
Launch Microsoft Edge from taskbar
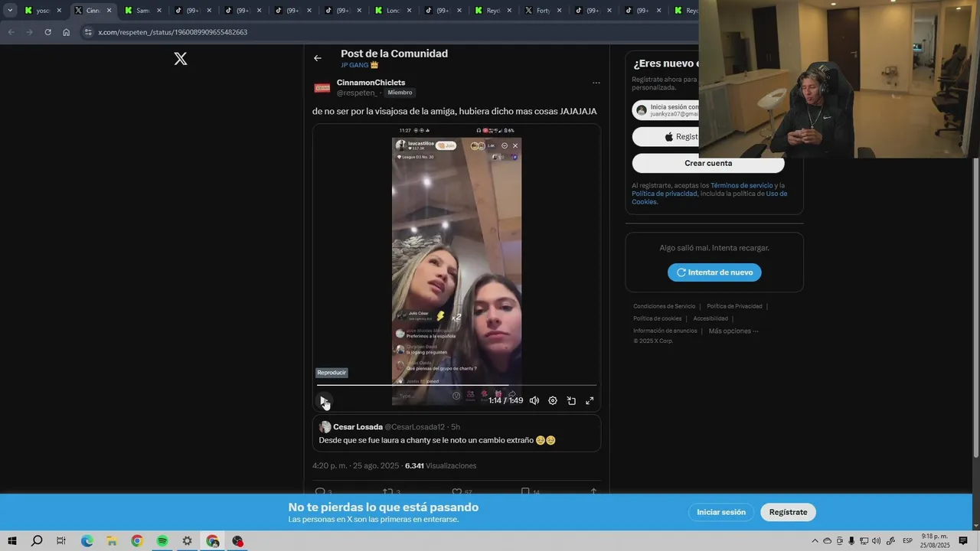point(87,541)
